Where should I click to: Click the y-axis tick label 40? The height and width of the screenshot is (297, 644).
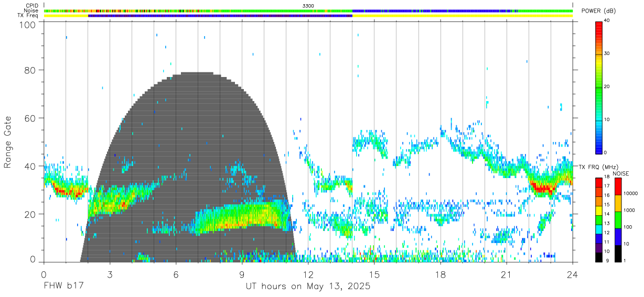(x=30, y=166)
